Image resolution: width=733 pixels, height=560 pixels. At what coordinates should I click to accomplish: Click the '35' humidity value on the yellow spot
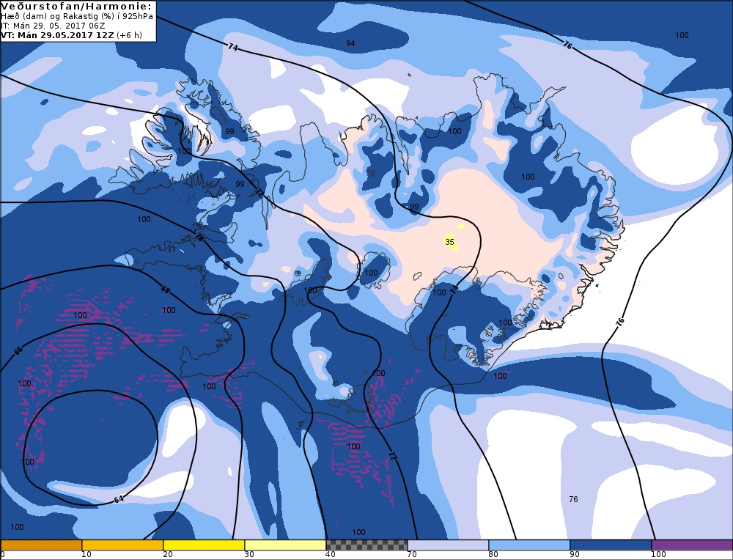pyautogui.click(x=450, y=242)
